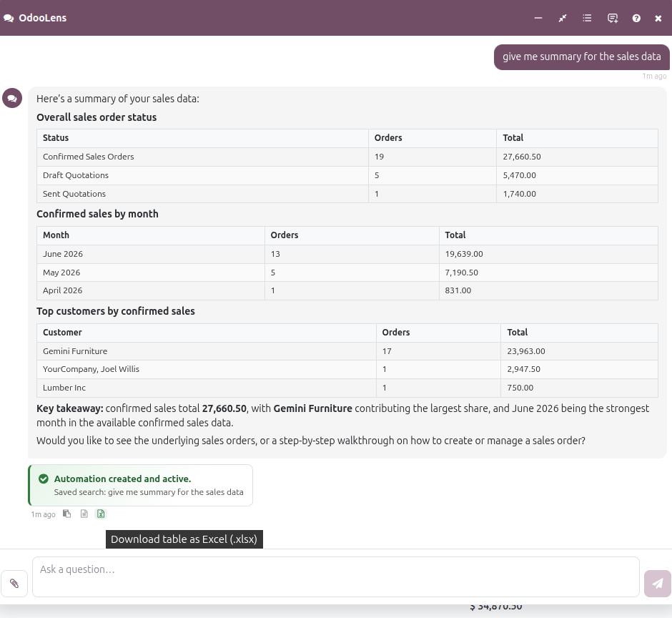Download the response as a document file

[84, 514]
